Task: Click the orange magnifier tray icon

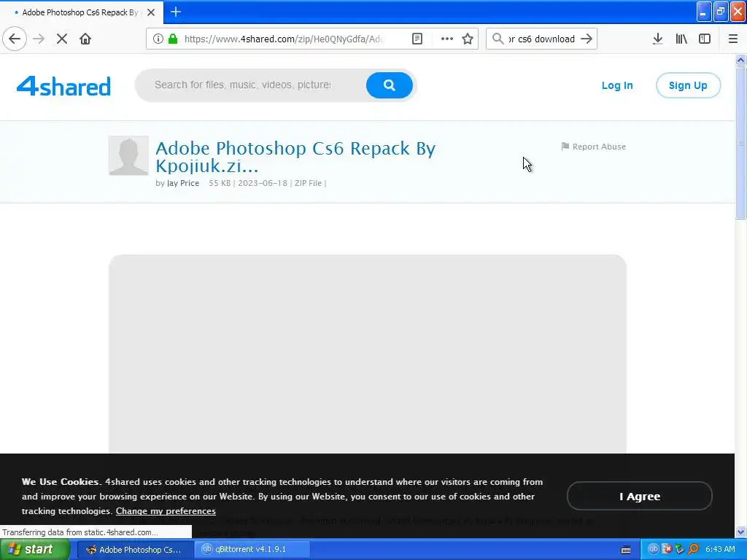Action: 693,549
